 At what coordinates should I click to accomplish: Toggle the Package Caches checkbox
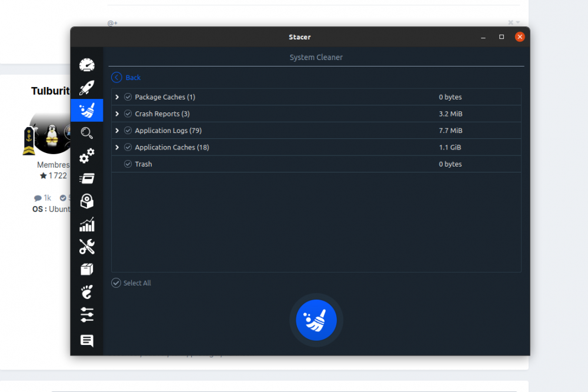(x=128, y=97)
